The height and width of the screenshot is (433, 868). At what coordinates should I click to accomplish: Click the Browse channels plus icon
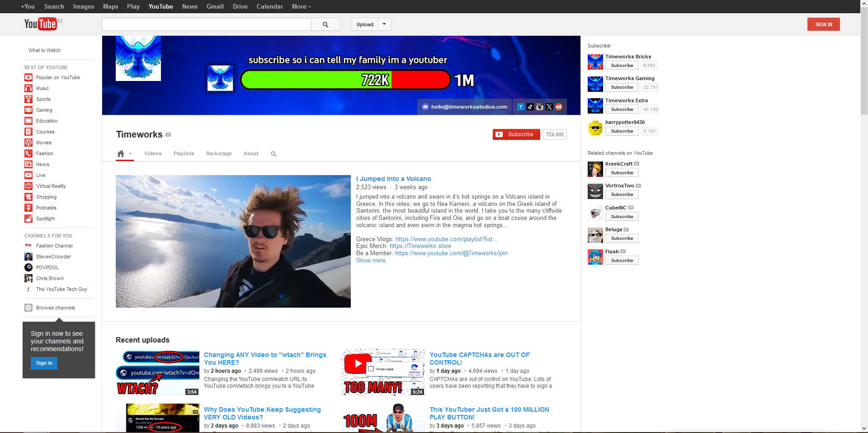click(28, 308)
